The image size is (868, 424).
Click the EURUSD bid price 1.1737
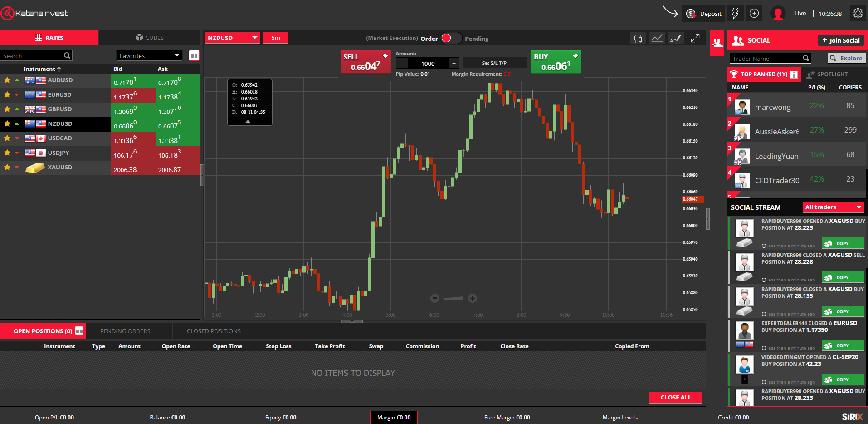133,95
